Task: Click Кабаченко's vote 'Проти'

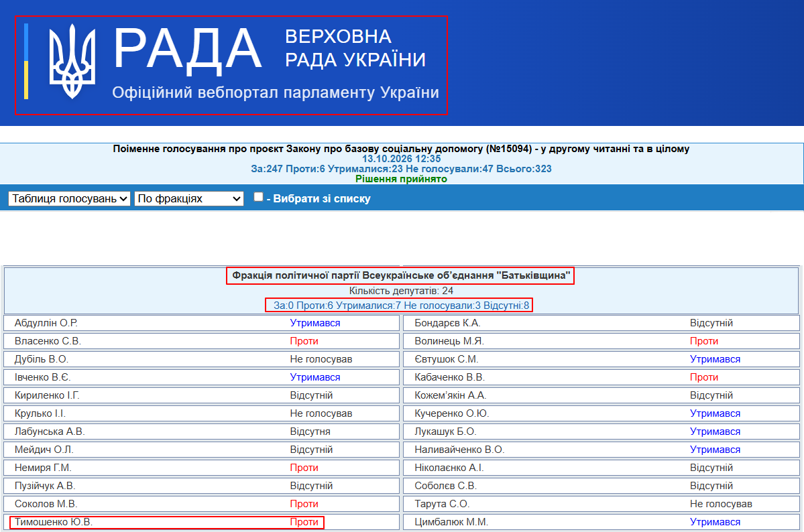Action: pyautogui.click(x=704, y=377)
